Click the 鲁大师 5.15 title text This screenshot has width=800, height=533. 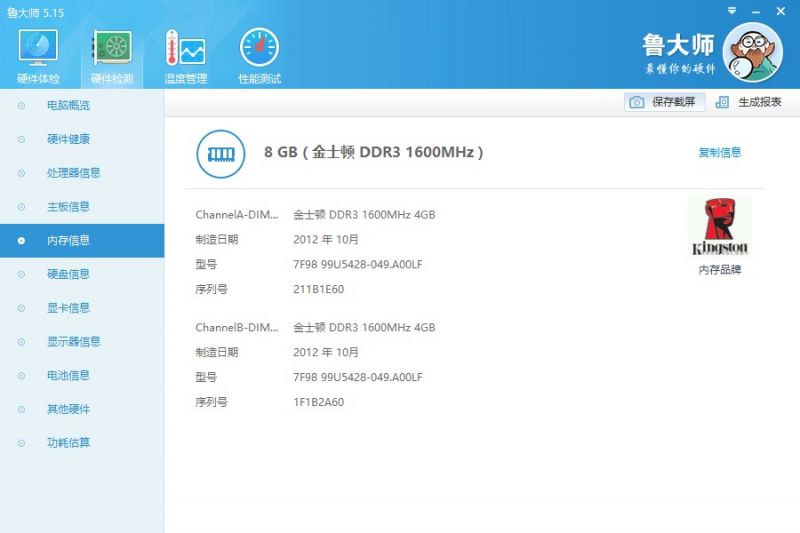click(35, 13)
